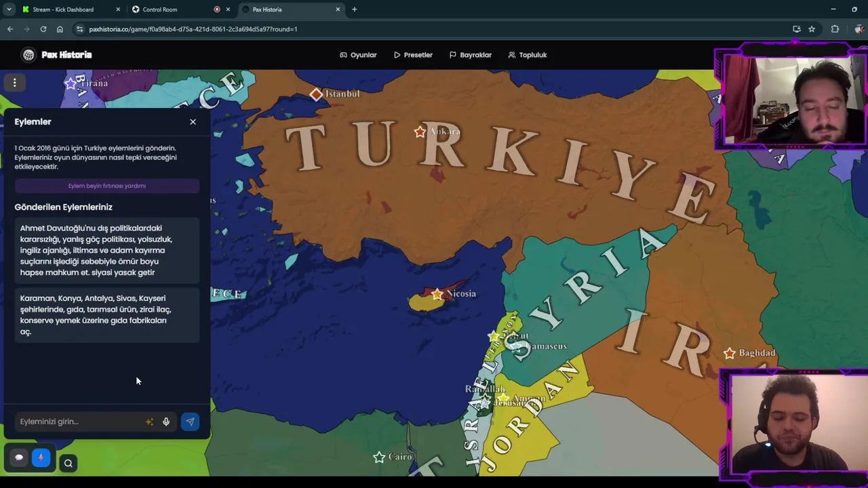The width and height of the screenshot is (868, 488).
Task: Click the Damascus city label
Action: 546,346
